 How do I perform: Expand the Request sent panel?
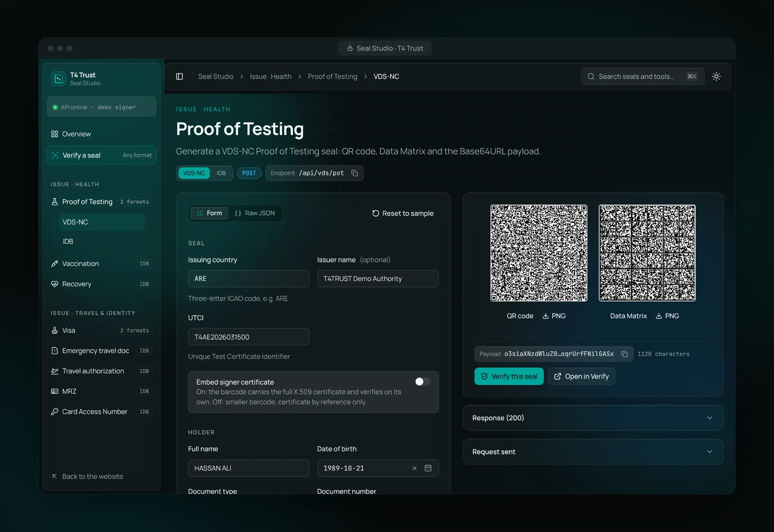pos(593,452)
